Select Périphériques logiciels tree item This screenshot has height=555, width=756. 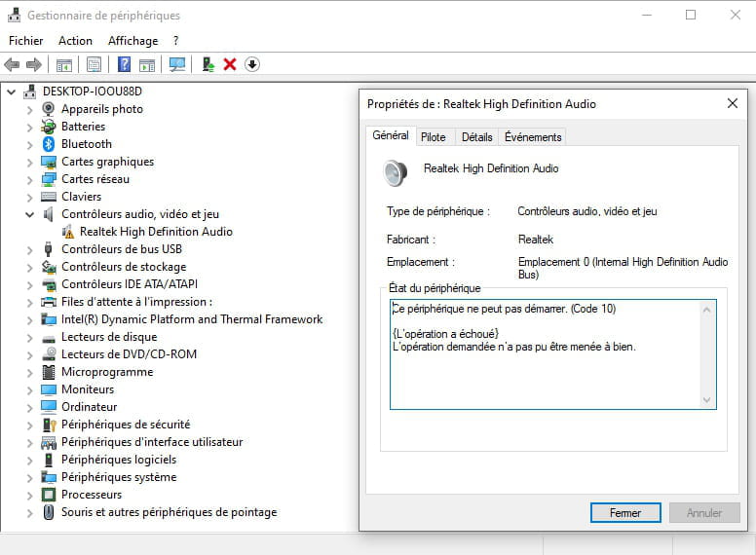pos(119,460)
